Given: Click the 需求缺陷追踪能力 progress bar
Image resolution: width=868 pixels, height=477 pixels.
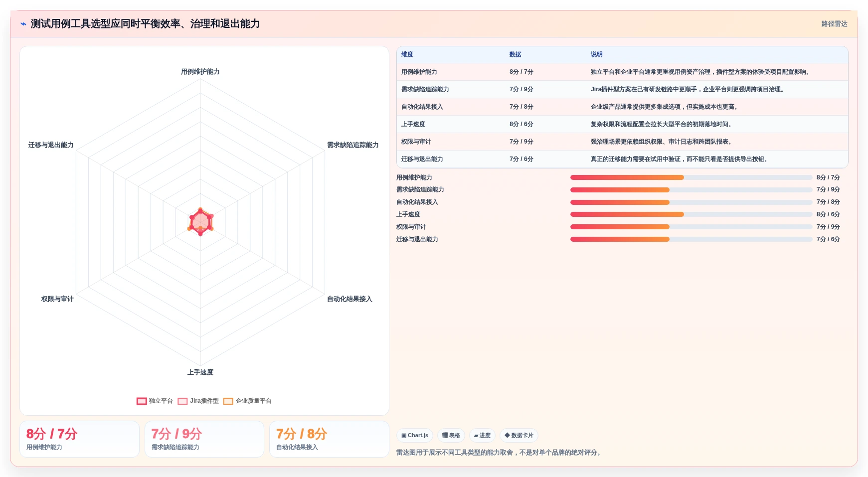Looking at the screenshot, I should (x=692, y=190).
